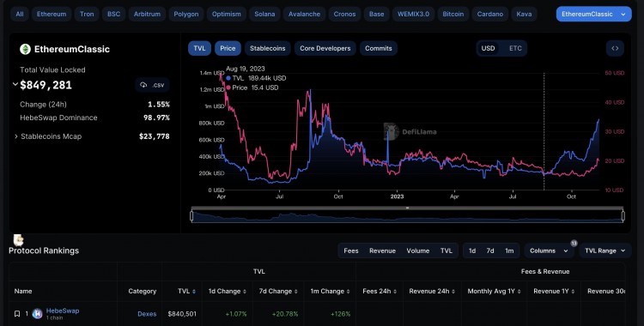Open the embed code brackets icon
The height and width of the screenshot is (326, 644).
click(615, 48)
